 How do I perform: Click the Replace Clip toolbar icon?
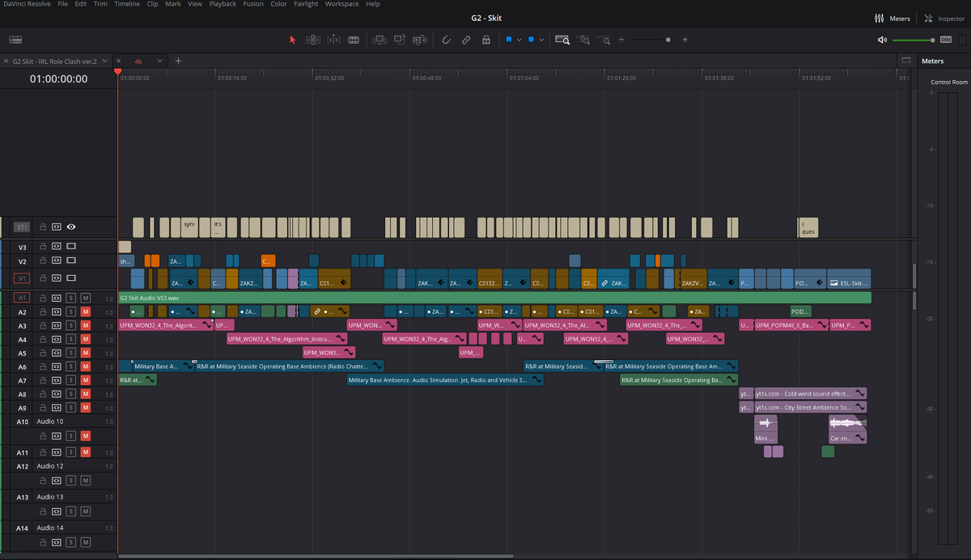point(420,39)
